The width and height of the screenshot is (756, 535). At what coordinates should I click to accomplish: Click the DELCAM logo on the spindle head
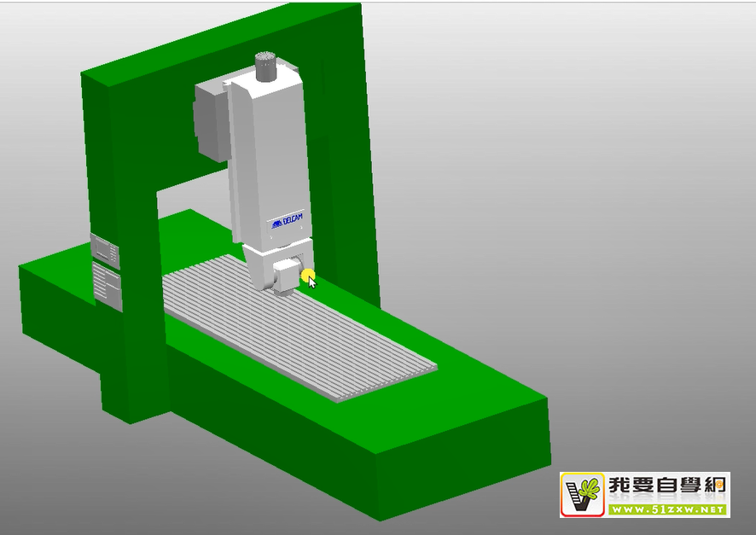click(287, 223)
